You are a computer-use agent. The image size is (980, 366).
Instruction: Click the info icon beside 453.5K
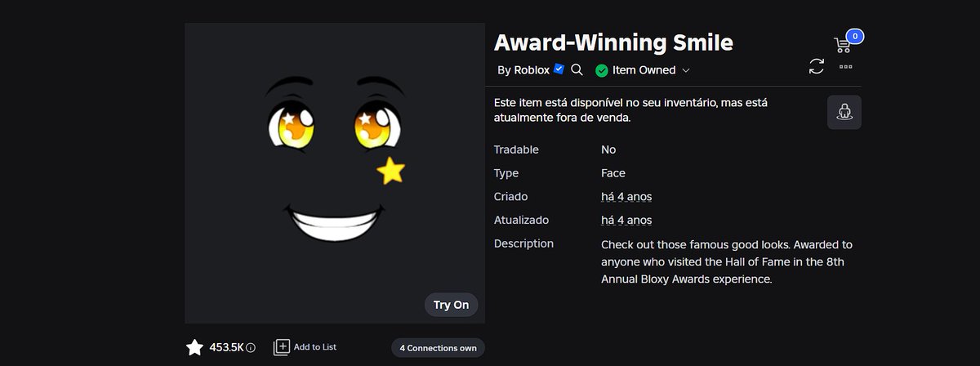click(x=251, y=348)
